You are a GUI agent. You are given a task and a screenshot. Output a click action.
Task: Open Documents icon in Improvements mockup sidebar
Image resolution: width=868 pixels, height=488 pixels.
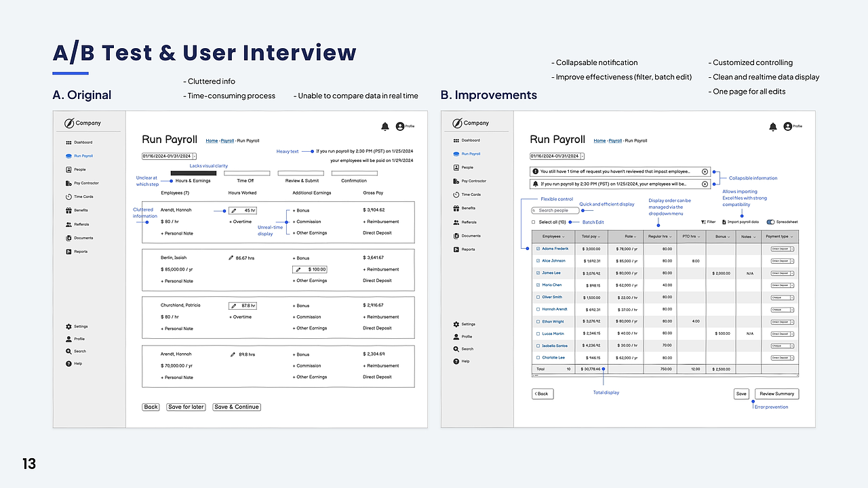click(x=456, y=236)
